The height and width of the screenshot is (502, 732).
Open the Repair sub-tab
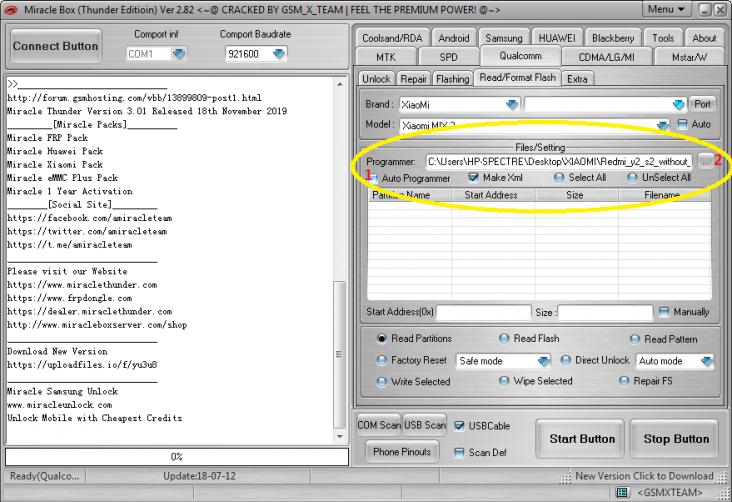point(413,79)
